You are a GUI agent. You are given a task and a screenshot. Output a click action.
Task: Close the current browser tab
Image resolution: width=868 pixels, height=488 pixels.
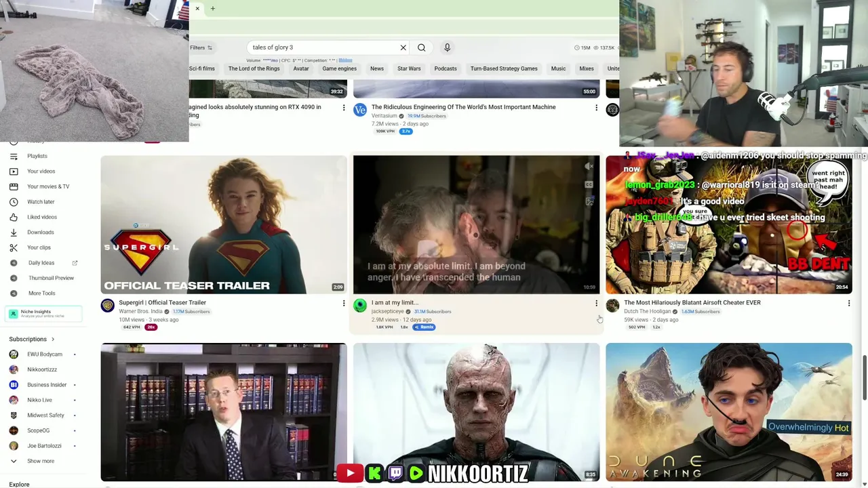click(x=197, y=9)
